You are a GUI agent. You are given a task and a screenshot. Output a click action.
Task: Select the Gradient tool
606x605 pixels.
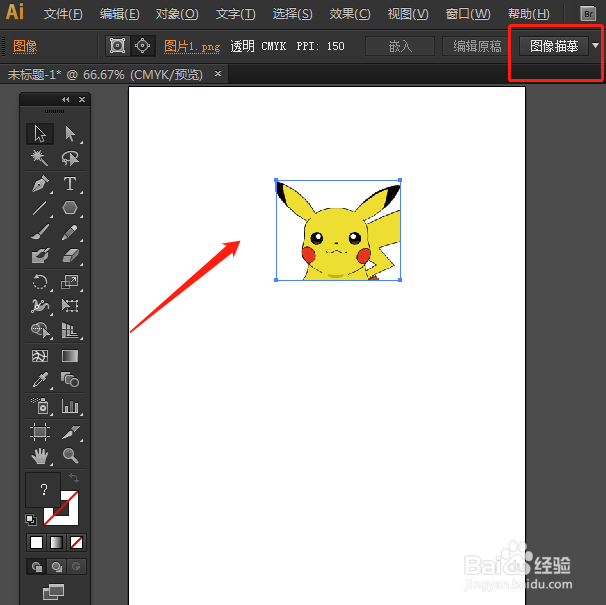coord(70,356)
